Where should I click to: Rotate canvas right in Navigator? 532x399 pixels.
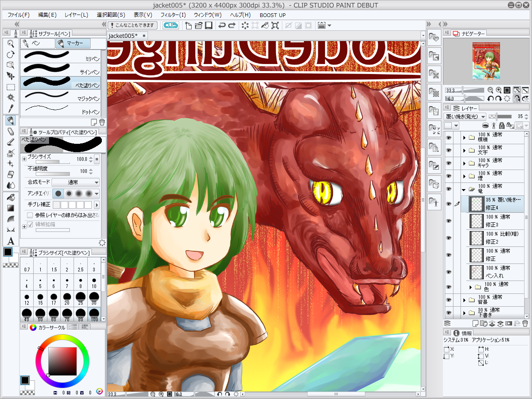[498, 99]
